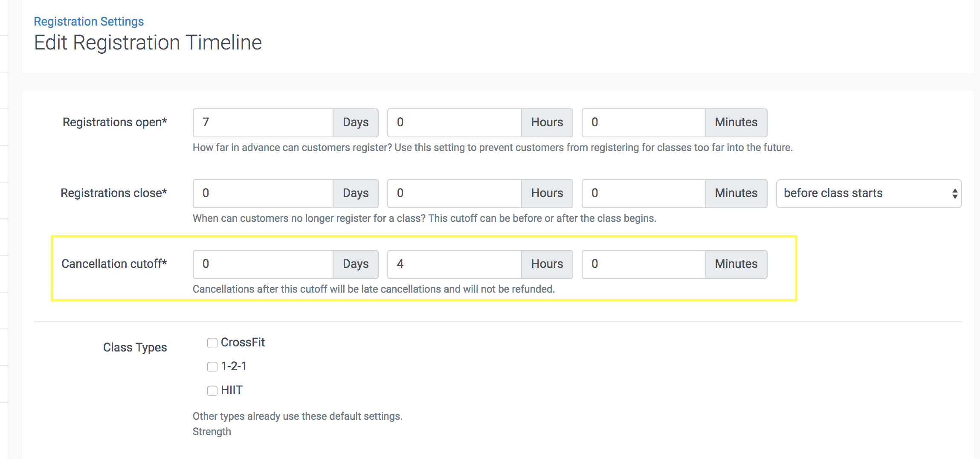The image size is (980, 459).
Task: Enable the CrossFit class type checkbox
Action: [212, 343]
